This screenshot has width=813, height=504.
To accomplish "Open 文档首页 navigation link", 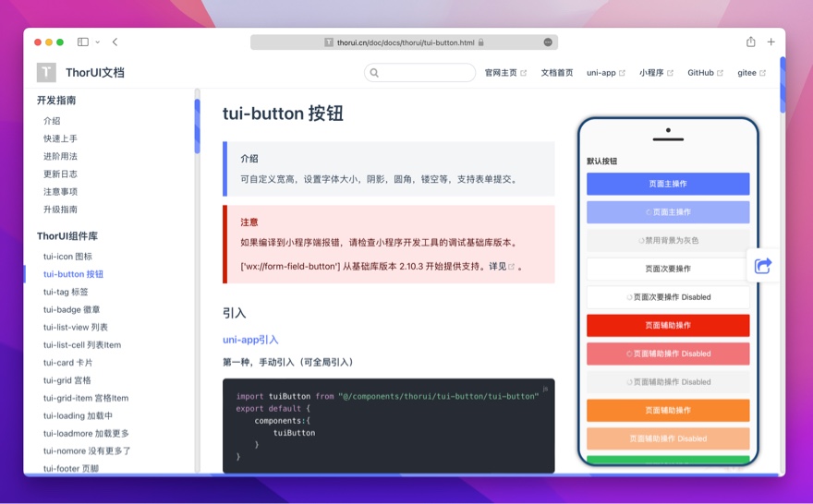I will [557, 73].
